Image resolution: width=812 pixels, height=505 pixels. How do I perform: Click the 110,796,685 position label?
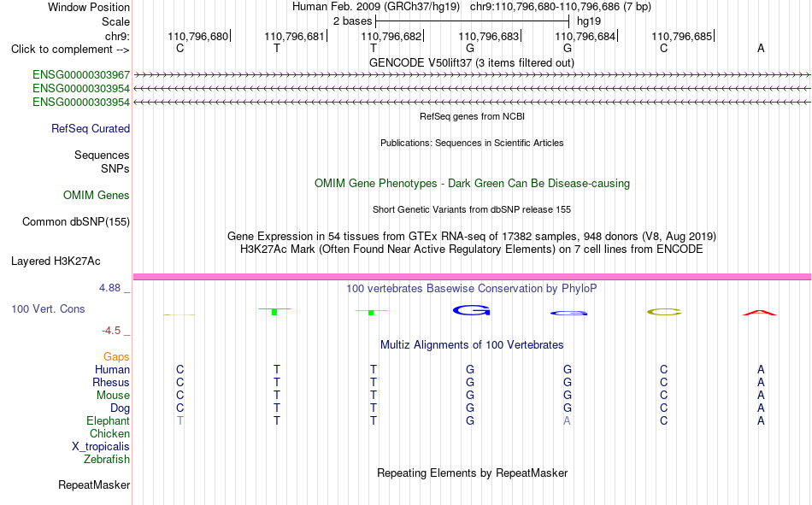tap(681, 36)
